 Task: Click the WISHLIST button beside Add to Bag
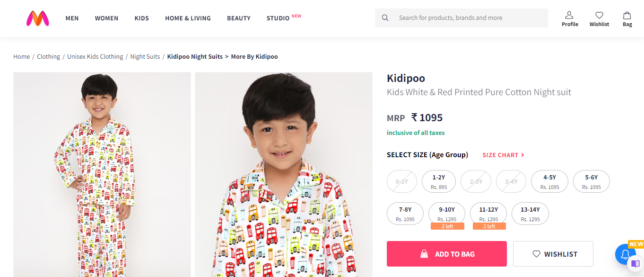point(553,254)
